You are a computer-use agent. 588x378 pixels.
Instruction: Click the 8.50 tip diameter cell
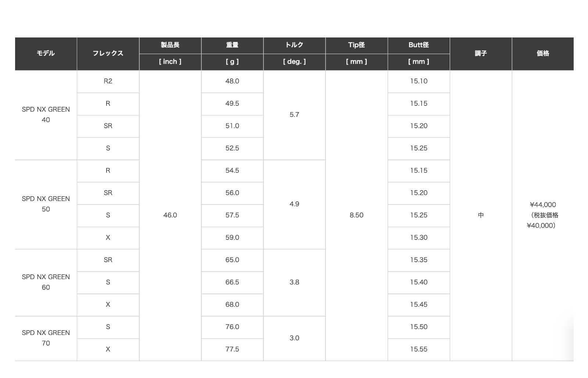click(356, 215)
